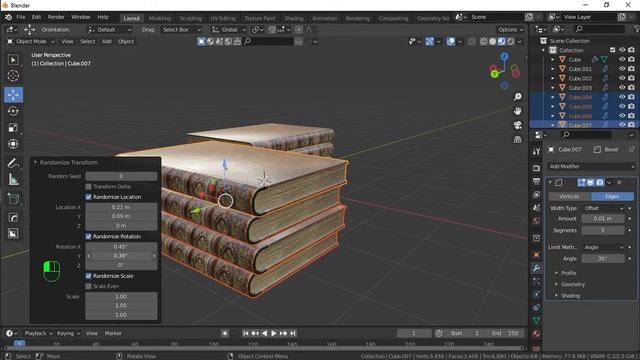Toggle the camera view icon

point(518,125)
